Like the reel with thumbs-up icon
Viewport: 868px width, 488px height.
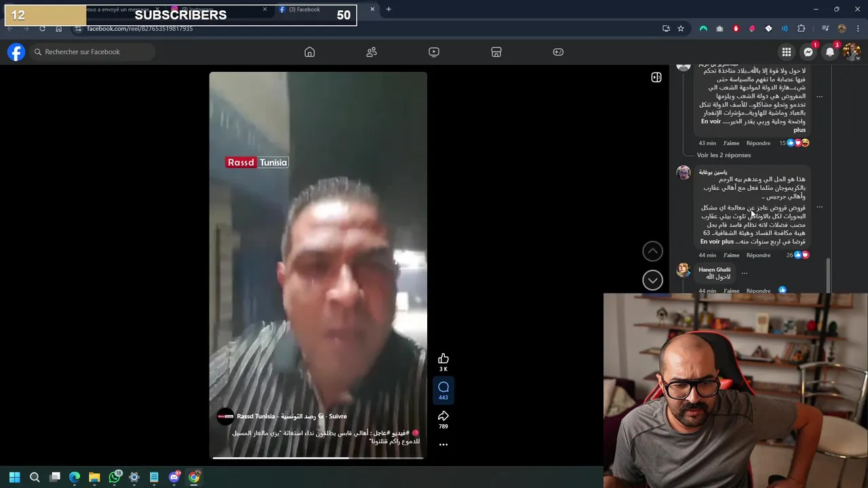click(x=443, y=359)
